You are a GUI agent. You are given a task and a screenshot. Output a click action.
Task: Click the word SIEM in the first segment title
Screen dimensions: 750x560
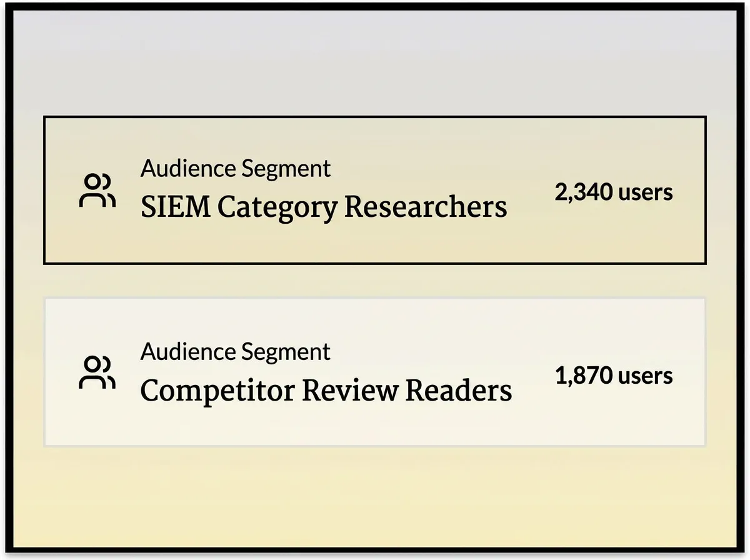coord(176,207)
